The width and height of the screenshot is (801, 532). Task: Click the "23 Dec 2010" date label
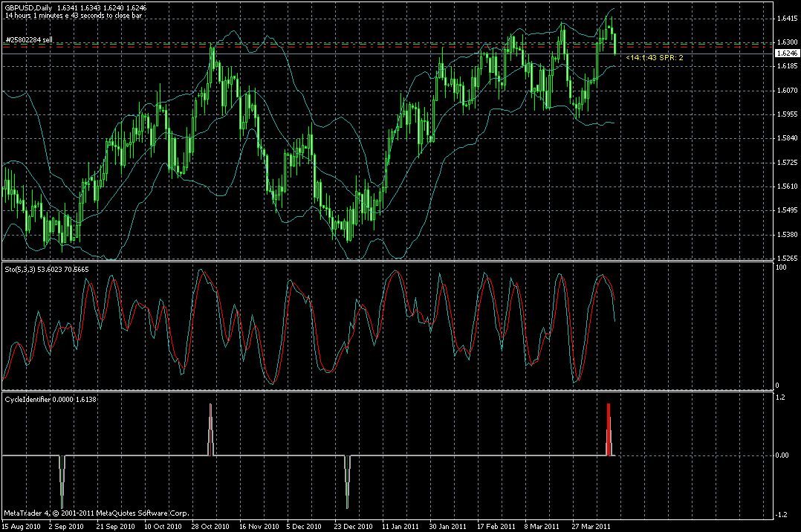coord(354,526)
